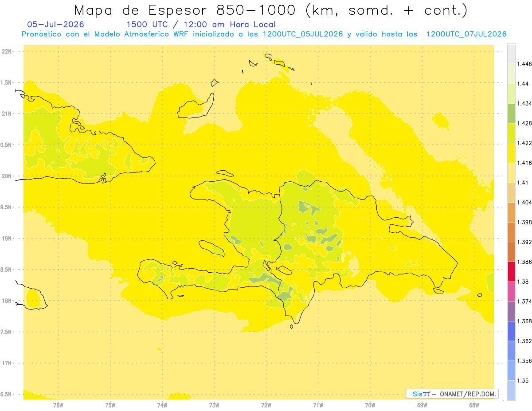
Task: Select the date text "05-Jul-2026"
Action: tap(55, 24)
